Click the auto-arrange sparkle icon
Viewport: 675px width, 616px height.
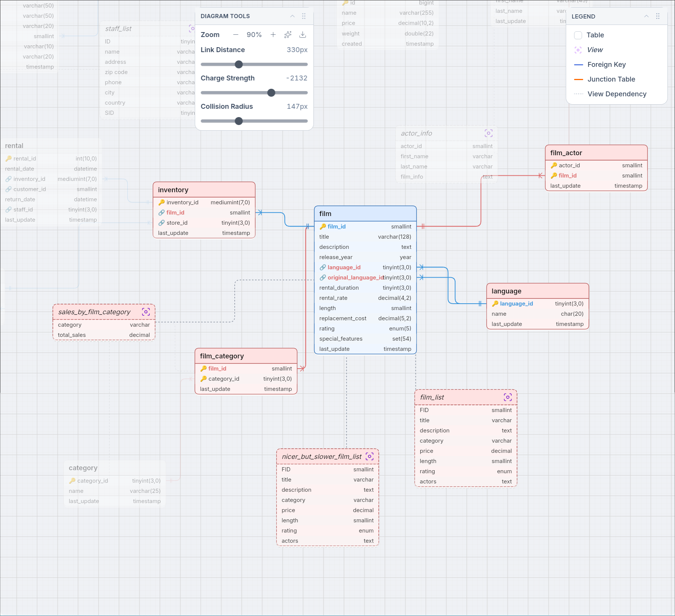click(x=288, y=35)
